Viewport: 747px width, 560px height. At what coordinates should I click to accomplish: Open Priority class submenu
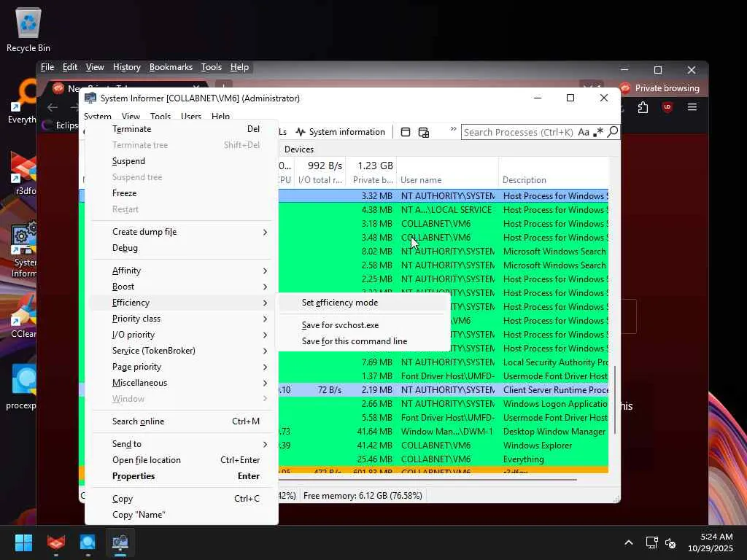[x=182, y=319]
